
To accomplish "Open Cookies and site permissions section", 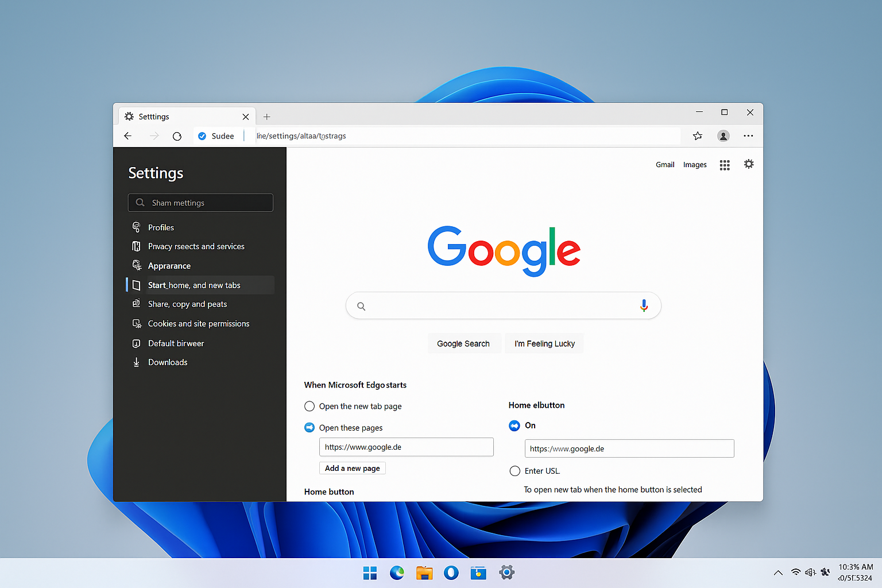I will (x=198, y=324).
